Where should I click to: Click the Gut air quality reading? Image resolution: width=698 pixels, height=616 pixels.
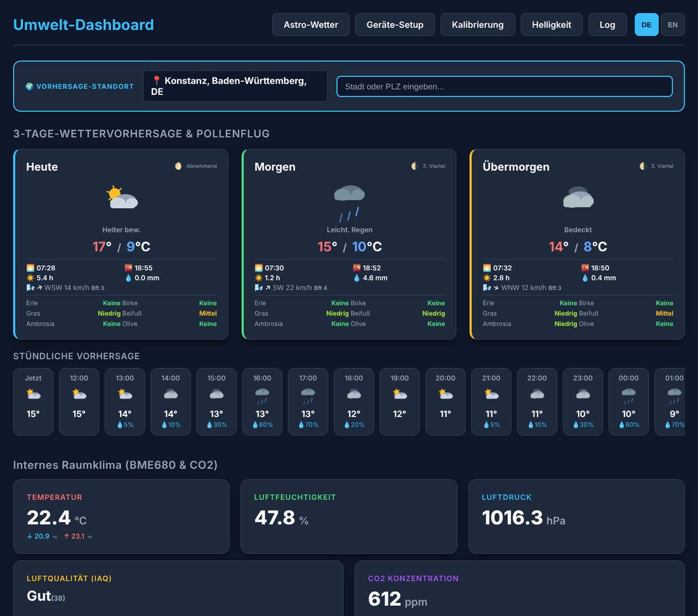(46, 596)
